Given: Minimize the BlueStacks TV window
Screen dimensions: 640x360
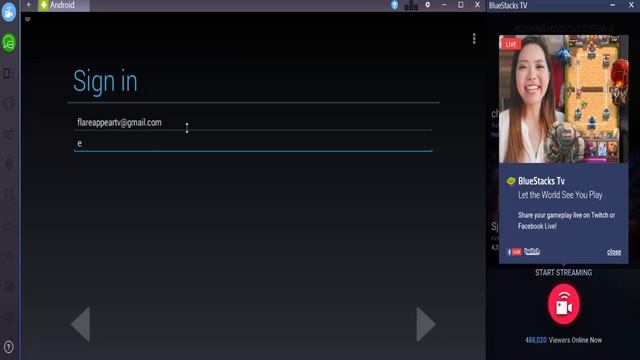Looking at the screenshot, I should [613, 5].
